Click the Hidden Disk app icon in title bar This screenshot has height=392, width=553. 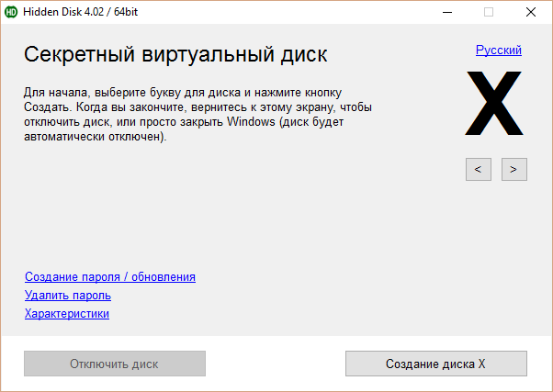(11, 12)
